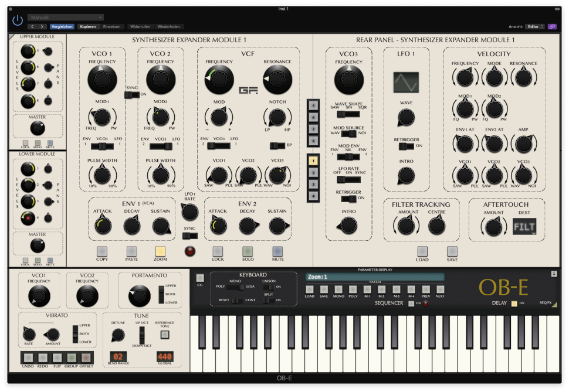Click the patch M-1 memory button
The width and height of the screenshot is (569, 392).
(367, 289)
